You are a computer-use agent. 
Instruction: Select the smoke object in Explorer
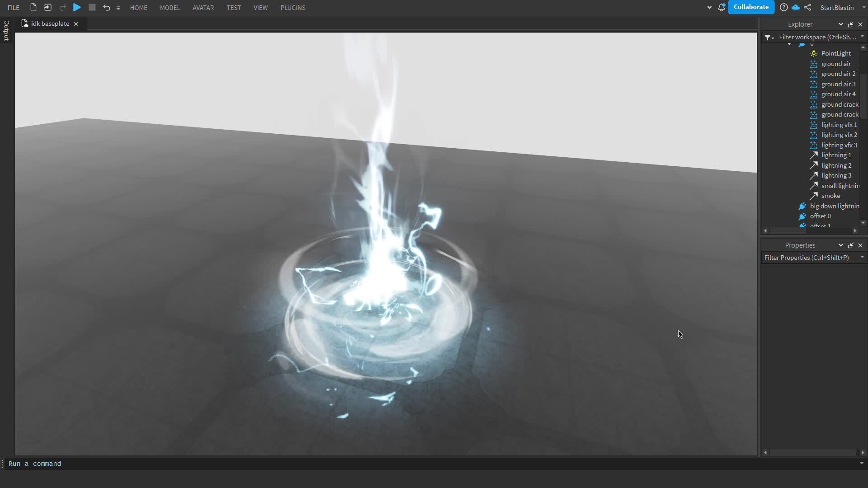click(832, 196)
